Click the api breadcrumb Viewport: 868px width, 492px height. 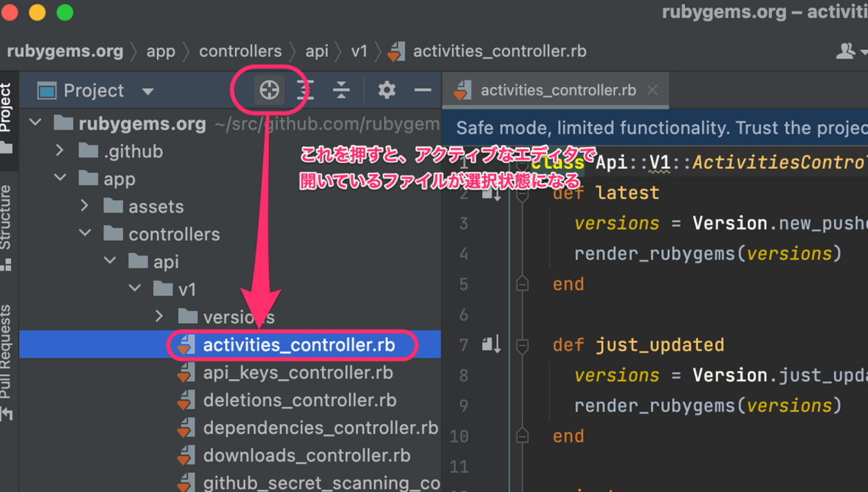(x=316, y=51)
